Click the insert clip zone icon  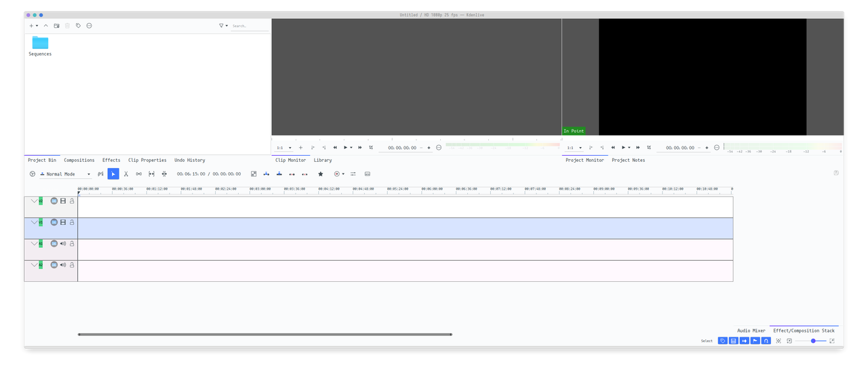tap(267, 174)
